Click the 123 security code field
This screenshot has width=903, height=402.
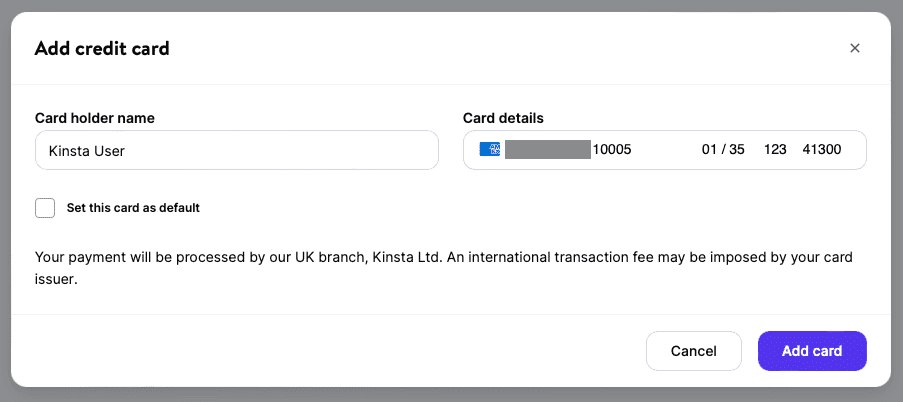pyautogui.click(x=775, y=150)
